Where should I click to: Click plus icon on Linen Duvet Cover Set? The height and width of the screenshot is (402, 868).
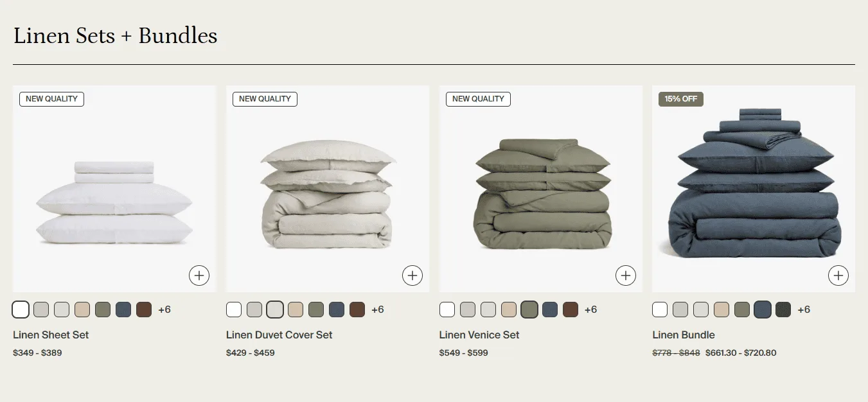(x=412, y=276)
